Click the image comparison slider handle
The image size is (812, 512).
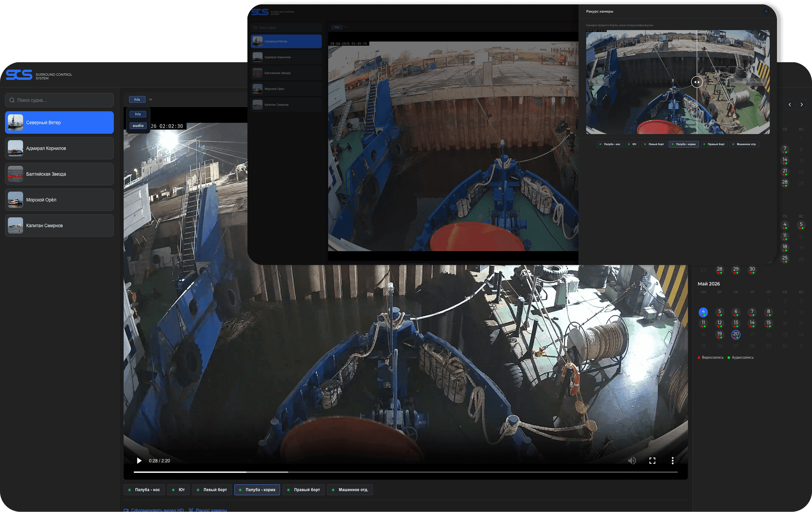coord(697,82)
